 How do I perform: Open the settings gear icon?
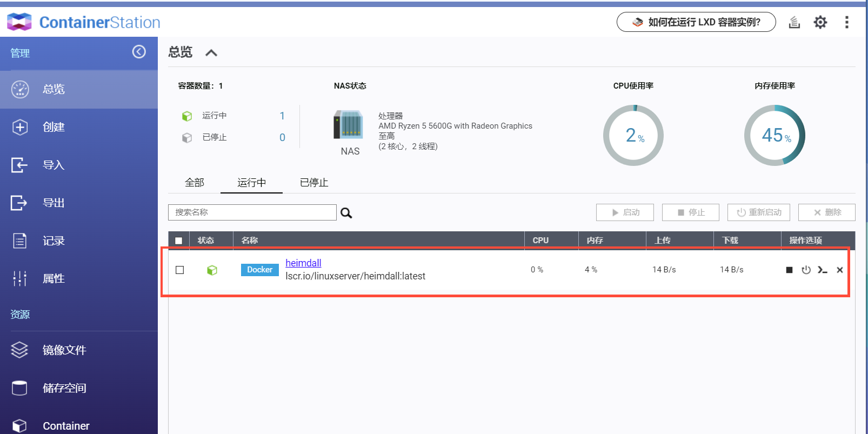[x=820, y=22]
